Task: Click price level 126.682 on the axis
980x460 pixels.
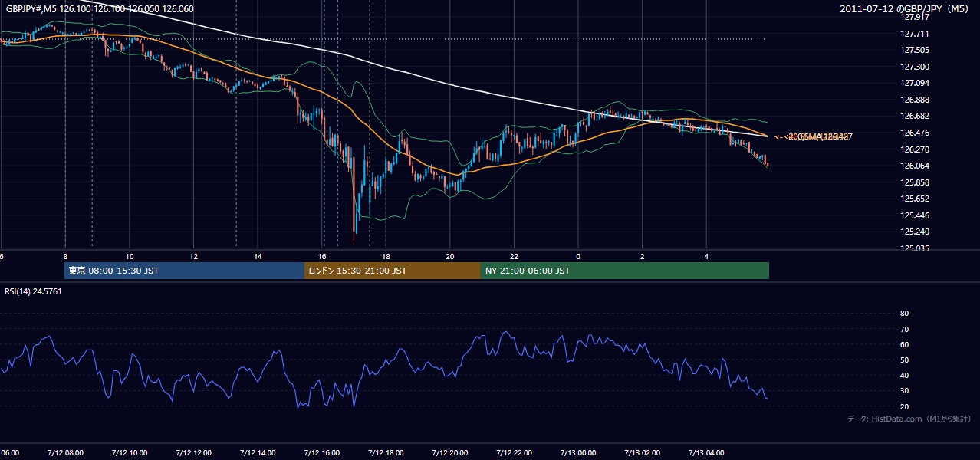Action: (914, 117)
